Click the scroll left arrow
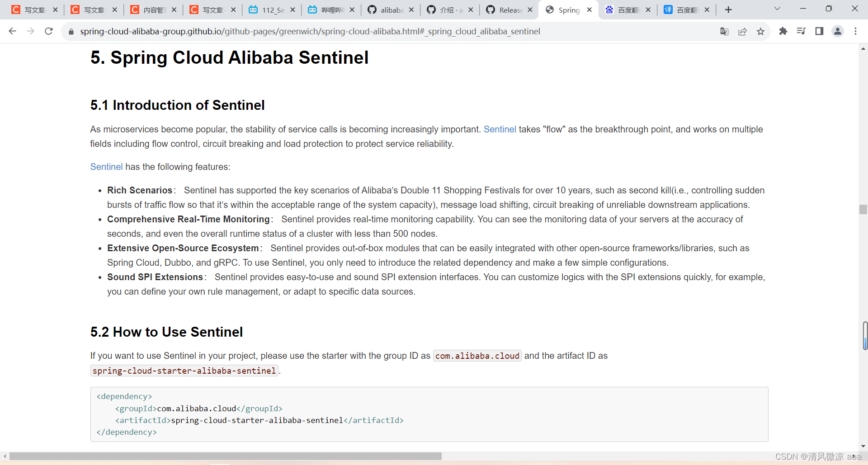 [x=5, y=456]
